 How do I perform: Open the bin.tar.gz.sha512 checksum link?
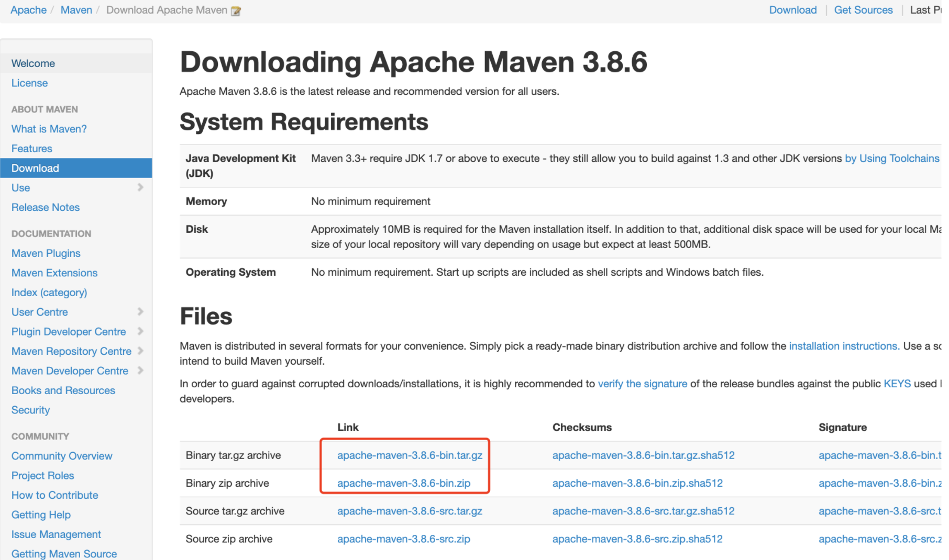pos(643,455)
